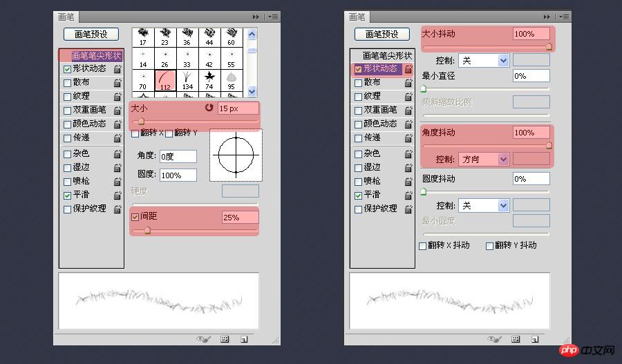Create new brush icon in left panel footer
Image resolution: width=622 pixels, height=364 pixels.
tap(244, 339)
